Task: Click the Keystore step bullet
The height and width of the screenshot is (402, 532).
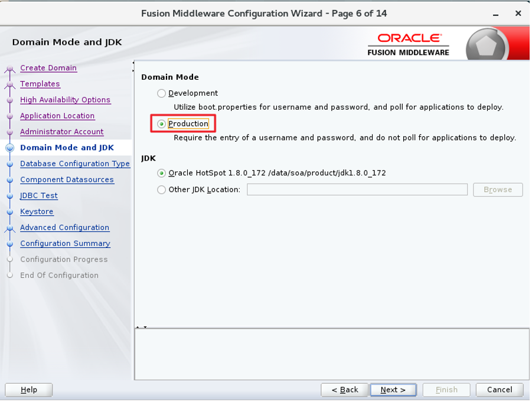Action: (x=10, y=212)
